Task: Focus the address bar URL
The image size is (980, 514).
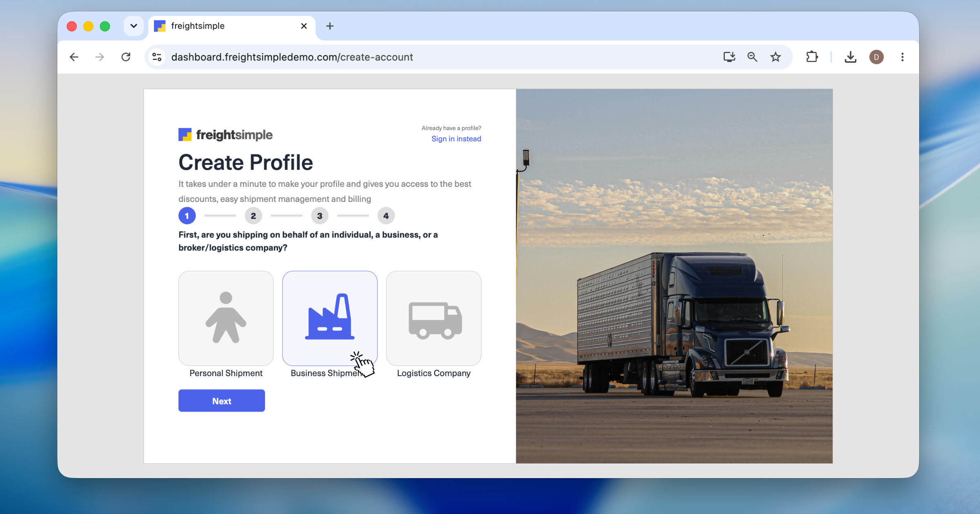Action: [x=292, y=57]
